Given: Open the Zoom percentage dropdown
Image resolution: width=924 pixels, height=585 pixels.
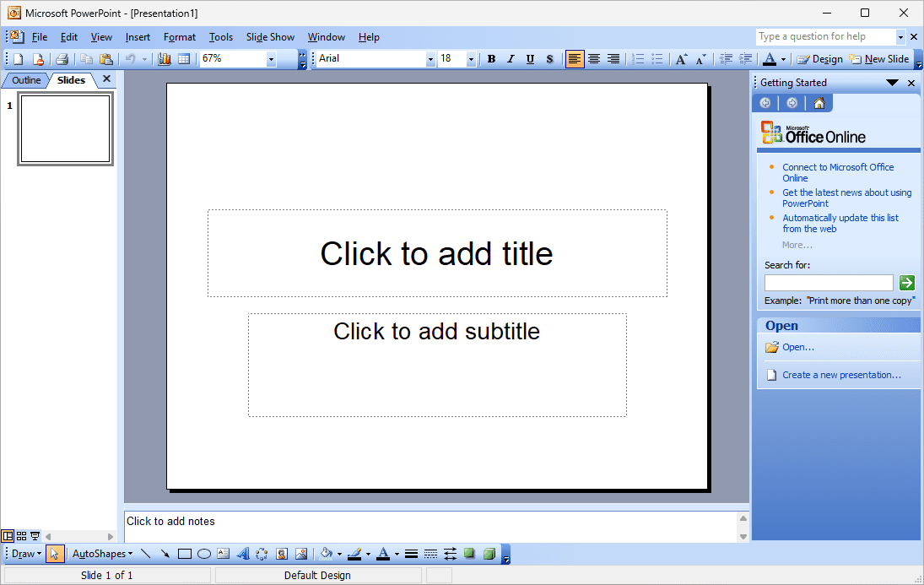Looking at the screenshot, I should click(271, 59).
